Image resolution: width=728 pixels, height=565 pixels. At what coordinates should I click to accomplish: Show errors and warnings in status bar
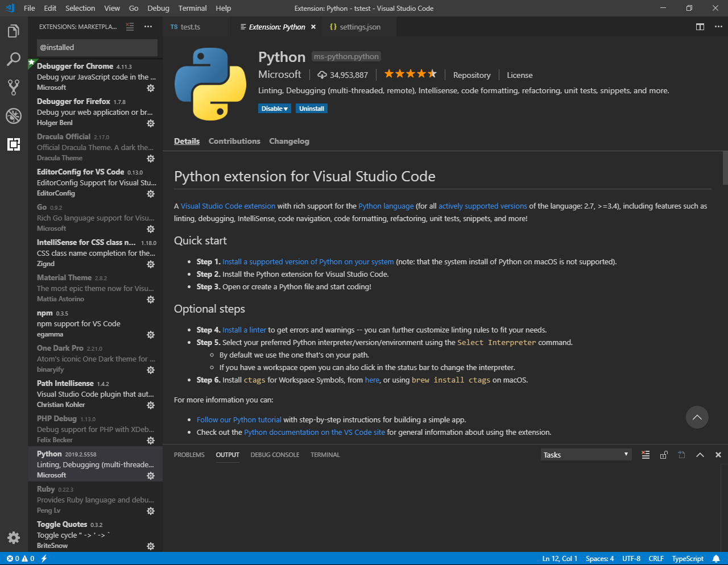pyautogui.click(x=20, y=559)
